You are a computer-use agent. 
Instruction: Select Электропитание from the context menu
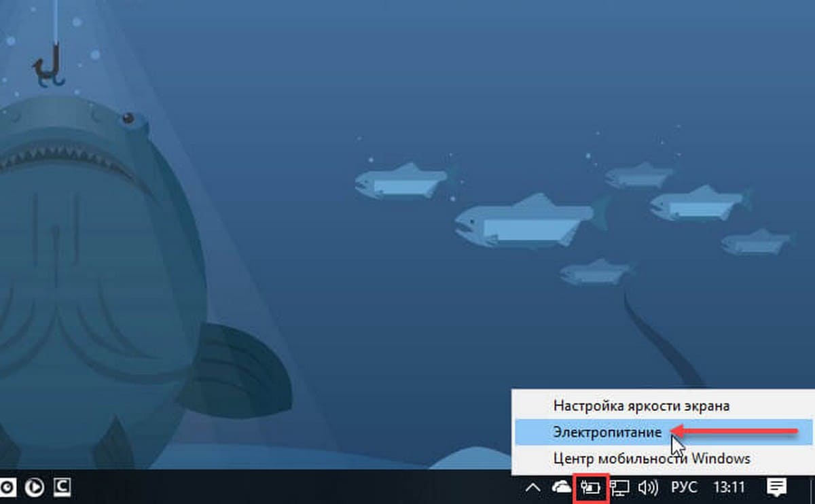[x=606, y=432]
